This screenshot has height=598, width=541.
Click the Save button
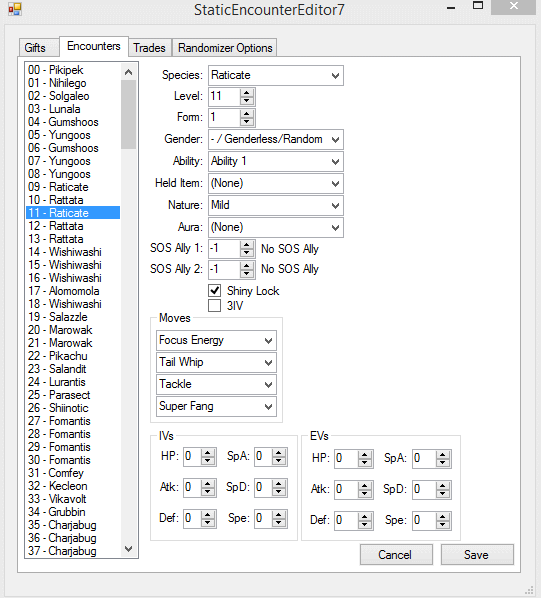(x=477, y=555)
